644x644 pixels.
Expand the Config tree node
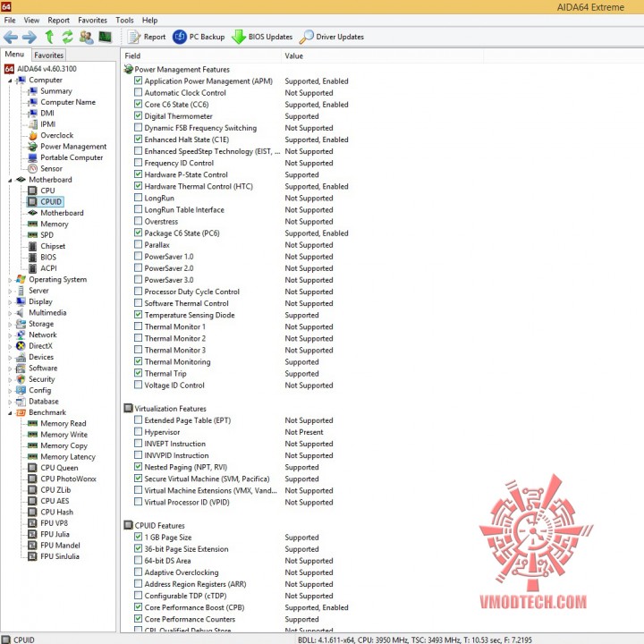10,391
